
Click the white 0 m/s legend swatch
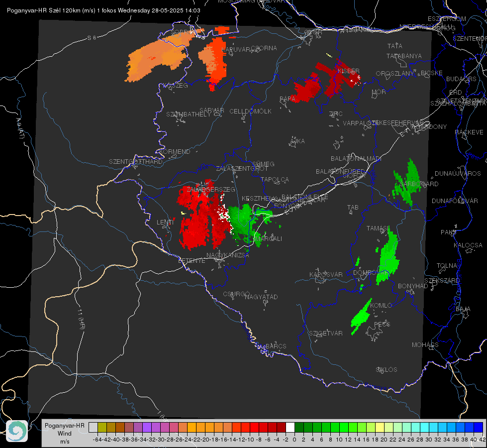[x=290, y=428]
